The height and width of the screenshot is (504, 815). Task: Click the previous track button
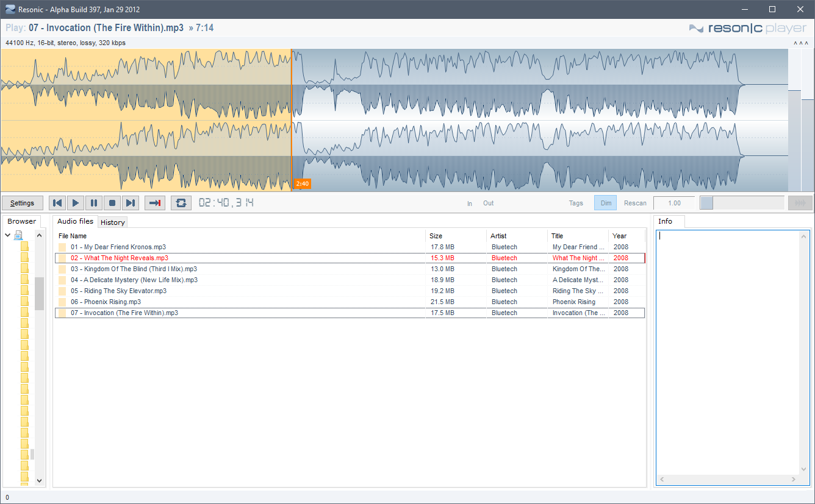57,203
